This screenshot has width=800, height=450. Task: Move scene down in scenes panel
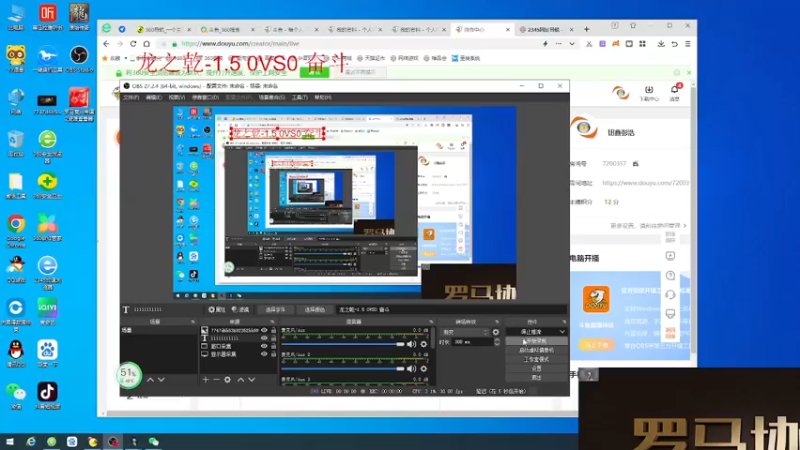[161, 380]
